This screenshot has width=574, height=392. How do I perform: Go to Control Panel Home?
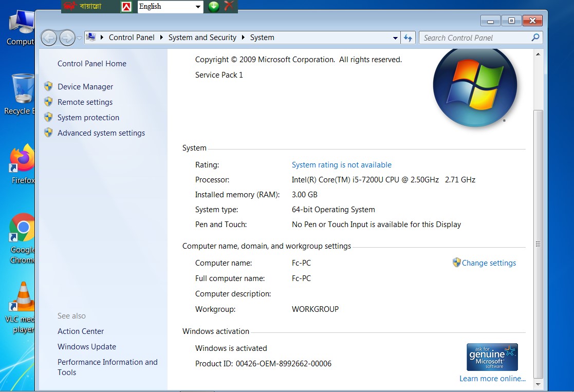click(x=91, y=64)
